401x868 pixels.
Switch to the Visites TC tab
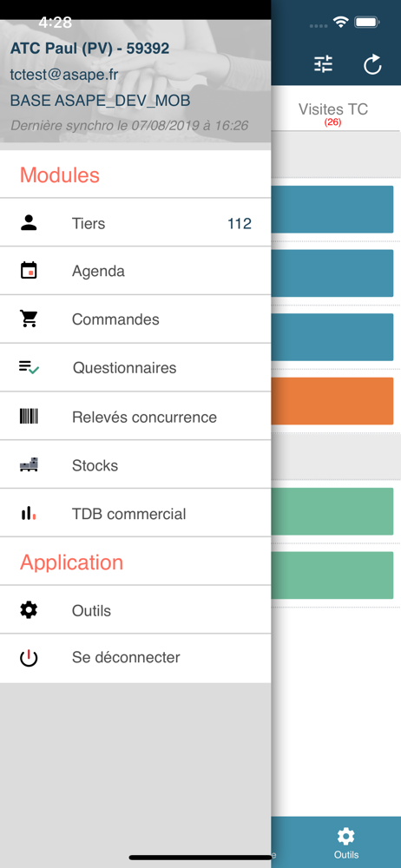[333, 112]
